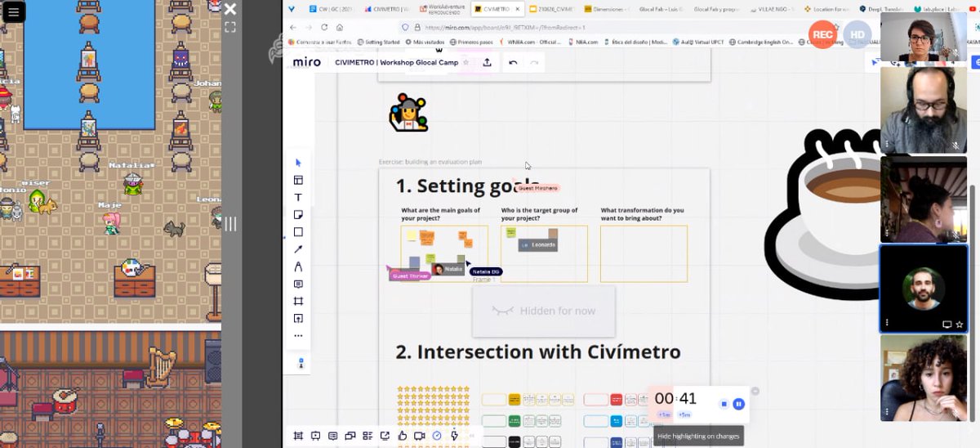The width and height of the screenshot is (980, 448).
Task: Click the highlighted participant's screen-share icon
Action: point(947,325)
